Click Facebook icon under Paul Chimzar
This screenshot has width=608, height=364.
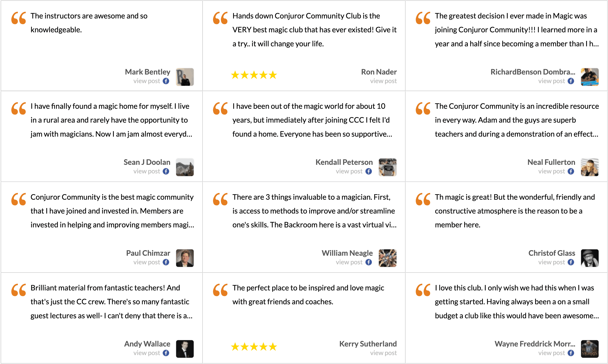coord(166,262)
